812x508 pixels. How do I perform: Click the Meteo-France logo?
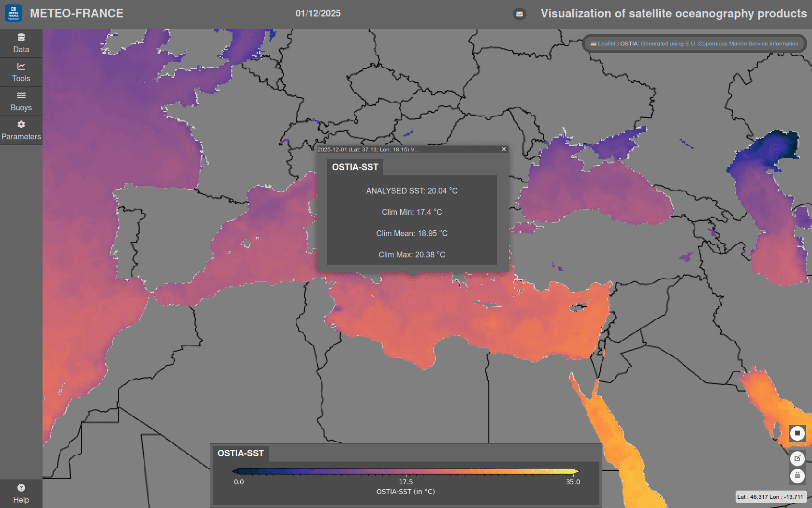(x=14, y=14)
